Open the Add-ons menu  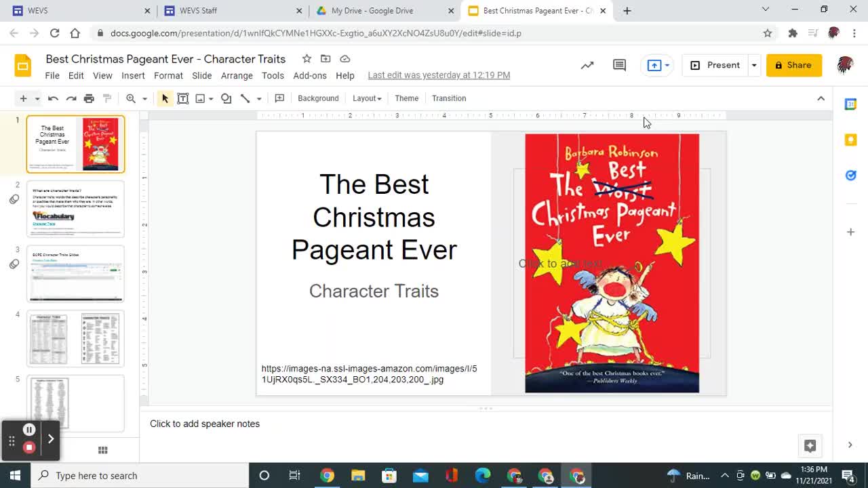(x=310, y=75)
